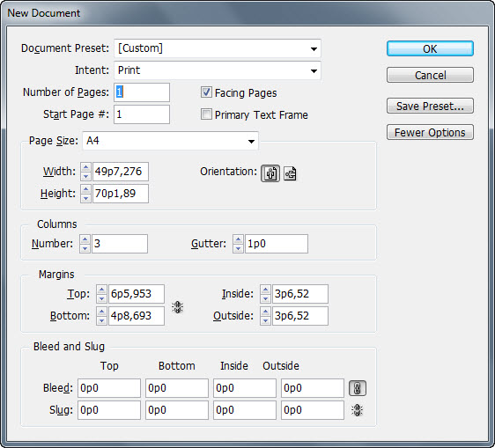
Task: Toggle the slug link chain icon
Action: coord(358,410)
